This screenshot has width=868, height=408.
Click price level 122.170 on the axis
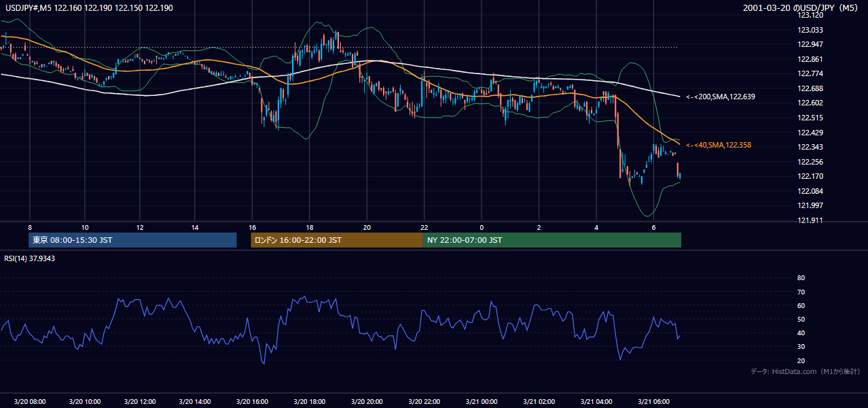tap(810, 176)
